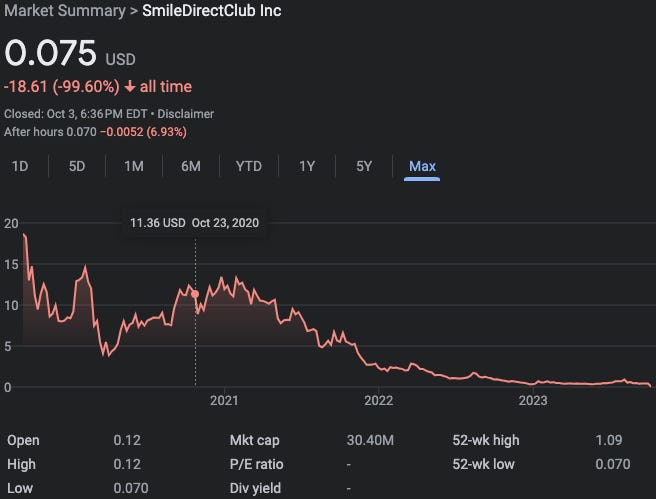Viewport: 656px width, 499px height.
Task: Click the 11.36 USD tooltip label
Action: tap(157, 223)
